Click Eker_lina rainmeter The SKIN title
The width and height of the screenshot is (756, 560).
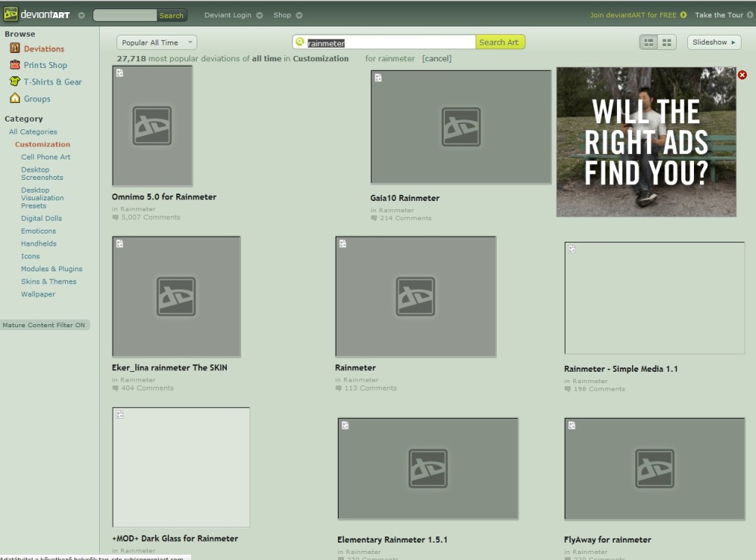coord(169,367)
